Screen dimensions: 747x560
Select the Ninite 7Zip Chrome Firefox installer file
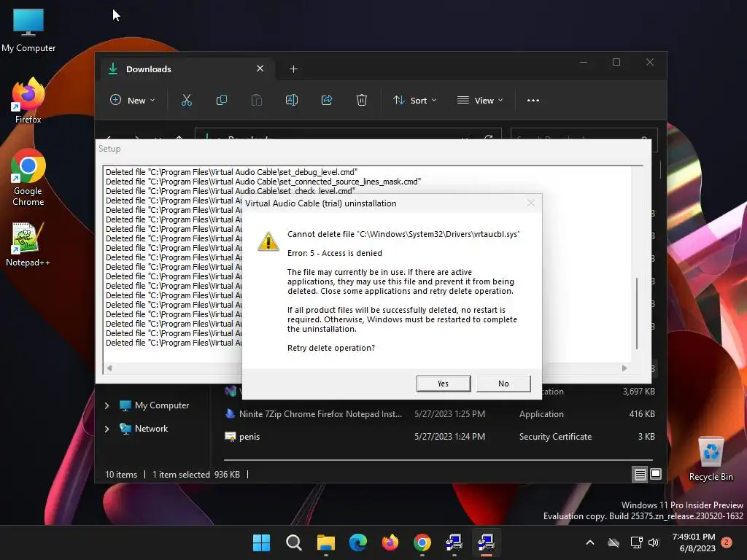click(439, 414)
